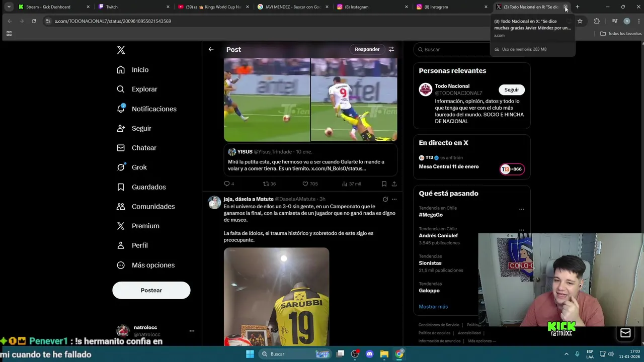Open apps grid in bookmarks bar
The width and height of the screenshot is (644, 362).
pyautogui.click(x=9, y=34)
